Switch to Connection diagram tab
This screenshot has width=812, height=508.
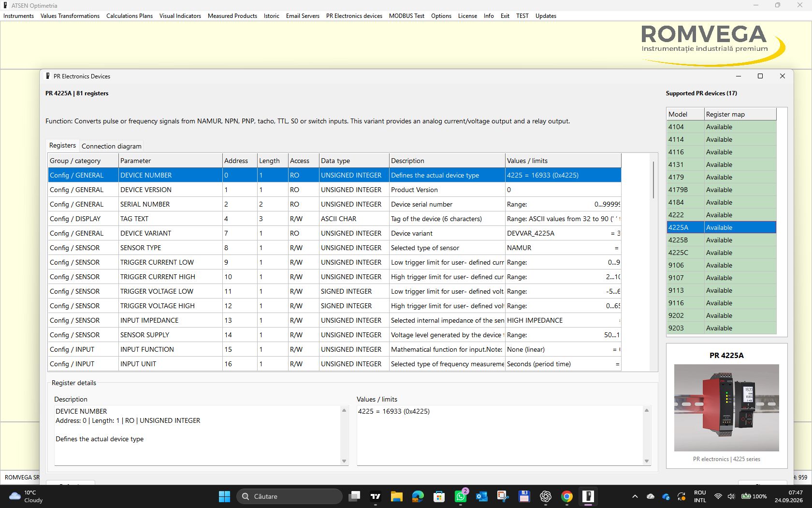[x=112, y=146]
